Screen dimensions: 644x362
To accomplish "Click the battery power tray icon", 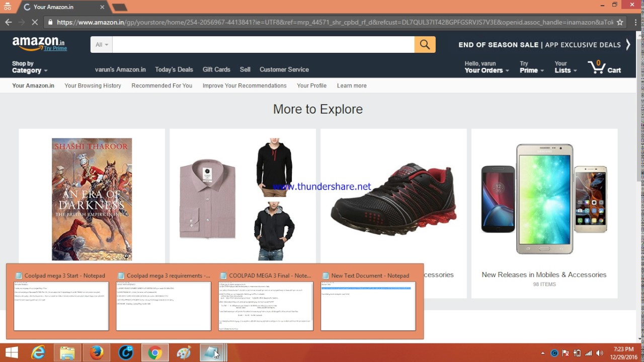I will [x=577, y=353].
